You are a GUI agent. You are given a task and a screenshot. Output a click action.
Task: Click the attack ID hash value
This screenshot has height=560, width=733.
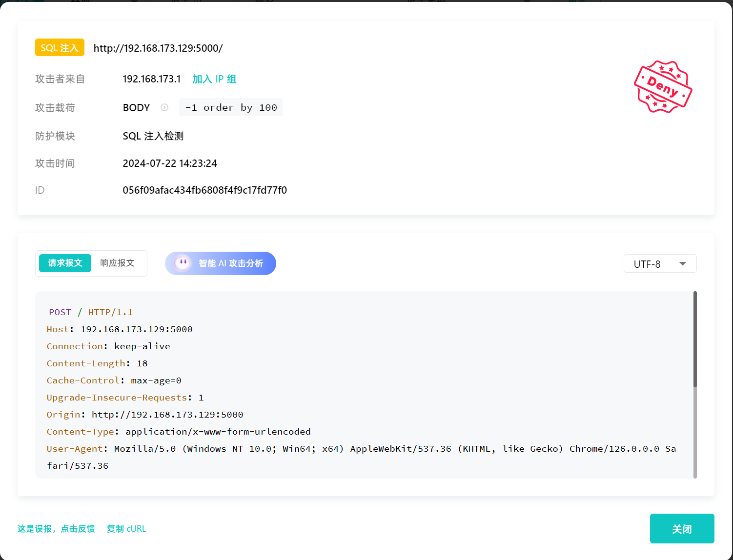click(204, 190)
